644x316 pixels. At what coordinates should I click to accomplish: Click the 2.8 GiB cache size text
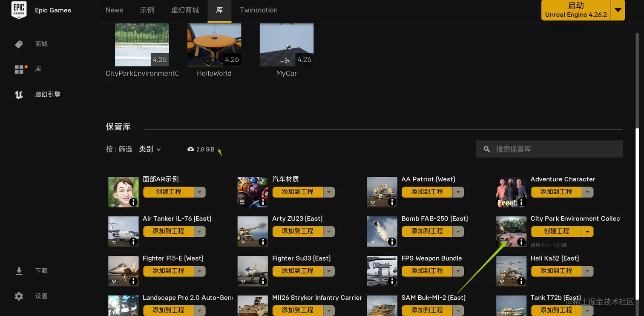point(205,149)
